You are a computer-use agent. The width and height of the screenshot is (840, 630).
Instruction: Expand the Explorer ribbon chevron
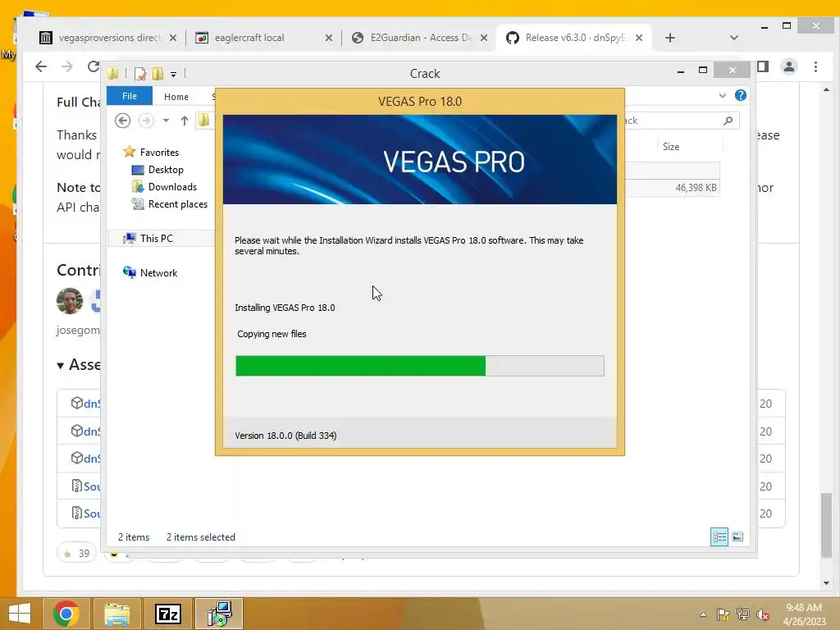point(722,95)
